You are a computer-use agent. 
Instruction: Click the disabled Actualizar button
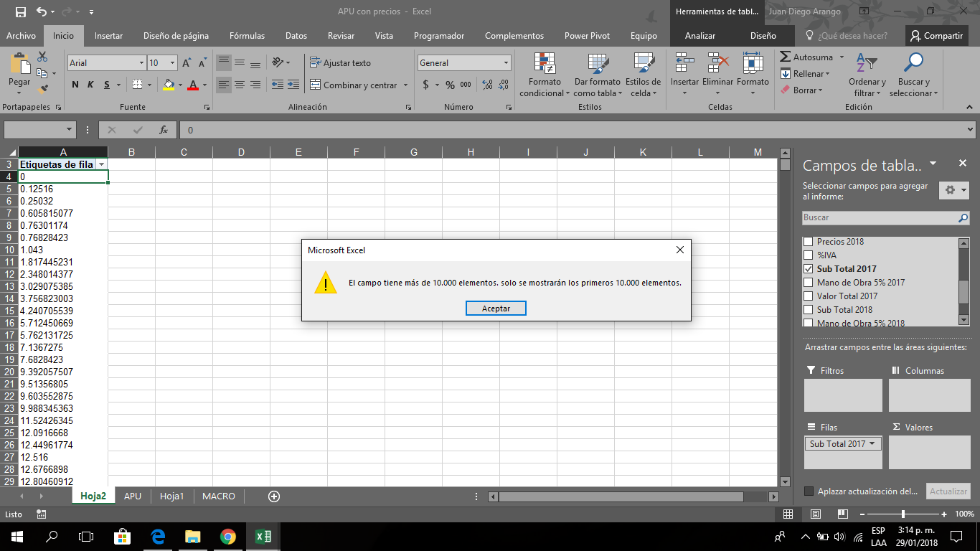(948, 491)
